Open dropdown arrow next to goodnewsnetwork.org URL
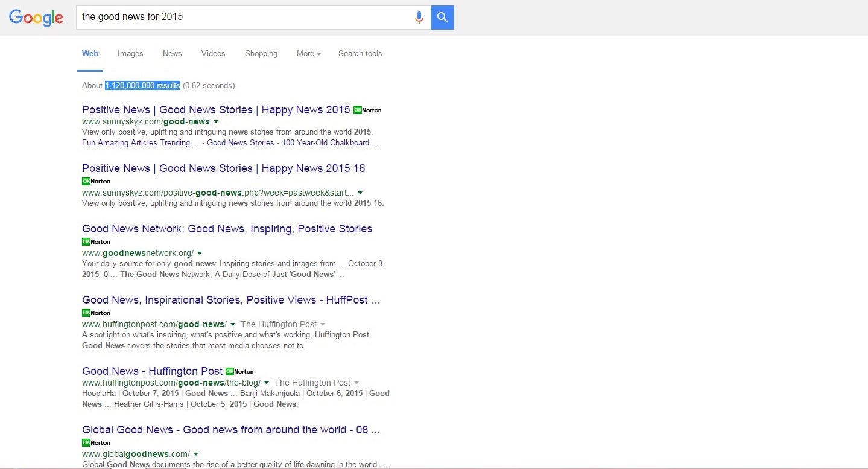Viewport: 868px width, 469px height. (x=200, y=254)
